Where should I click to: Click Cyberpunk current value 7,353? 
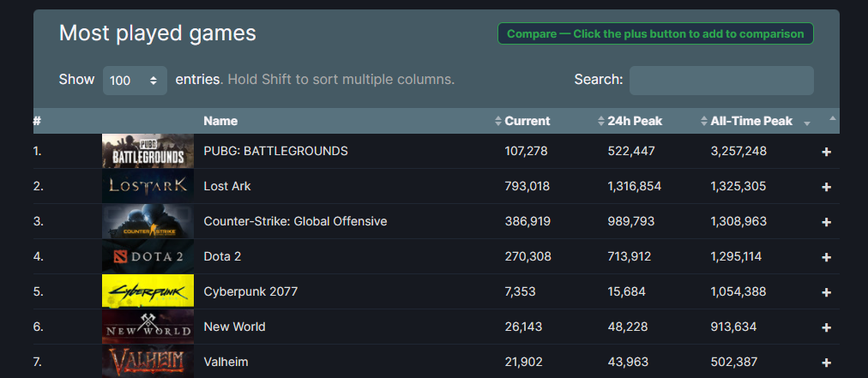tap(520, 291)
